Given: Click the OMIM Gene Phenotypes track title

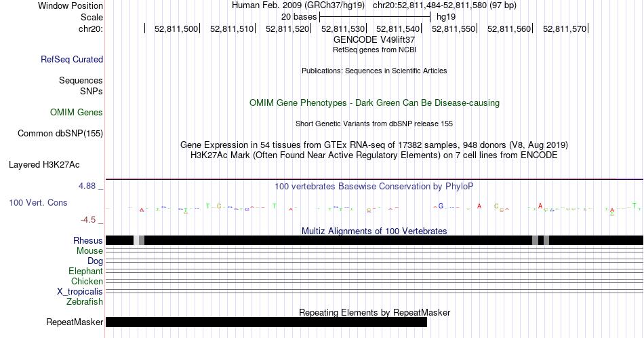Looking at the screenshot, I should (374, 102).
